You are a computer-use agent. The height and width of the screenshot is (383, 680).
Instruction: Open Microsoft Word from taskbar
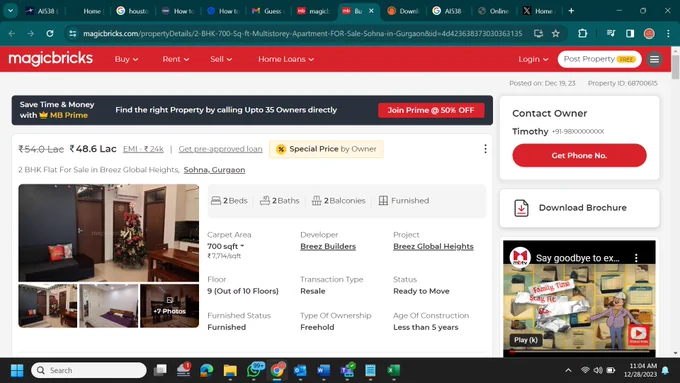pos(324,370)
